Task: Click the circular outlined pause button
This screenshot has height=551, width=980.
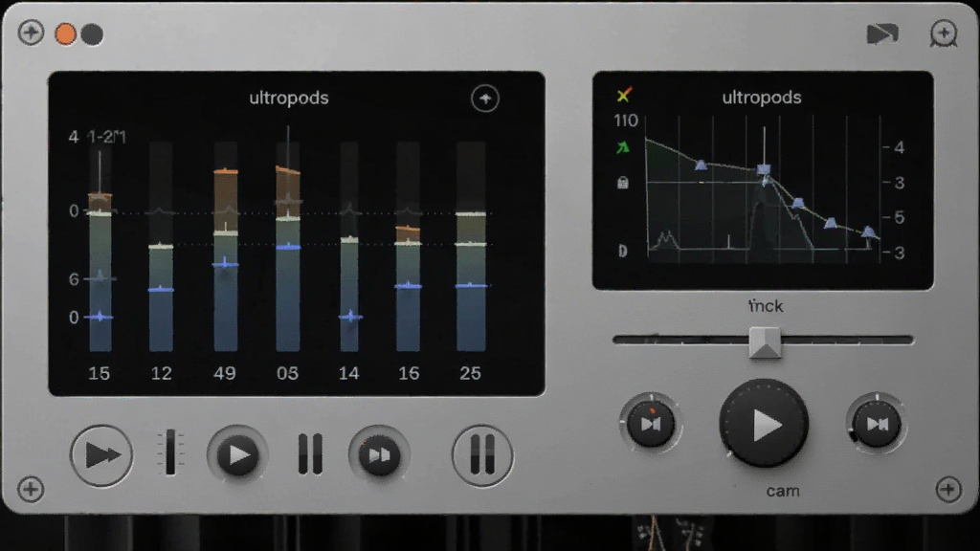Action: tap(482, 454)
